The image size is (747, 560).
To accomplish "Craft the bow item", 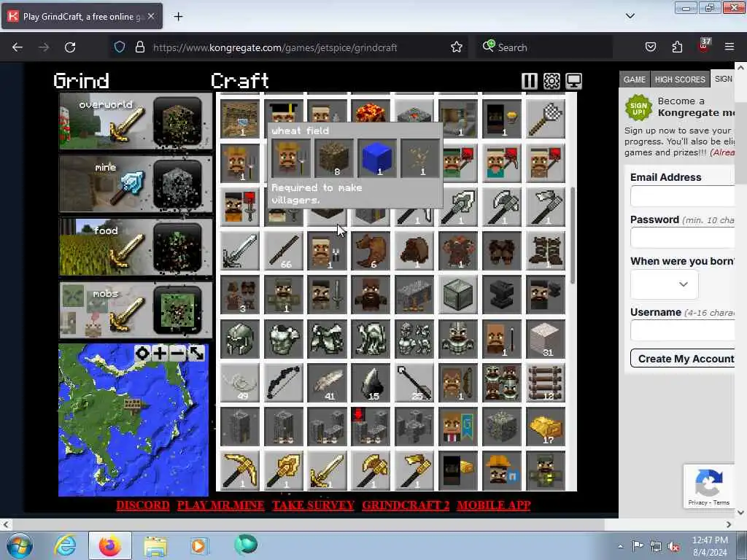I will point(284,383).
